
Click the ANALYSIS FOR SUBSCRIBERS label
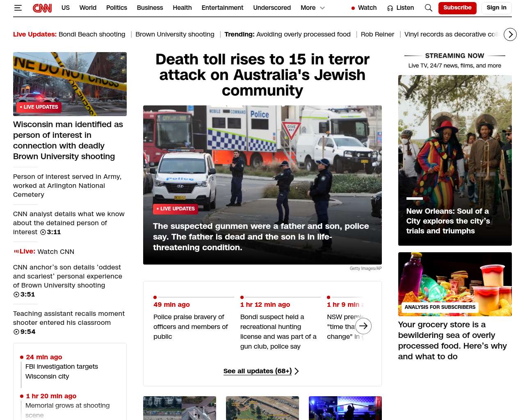tap(440, 307)
